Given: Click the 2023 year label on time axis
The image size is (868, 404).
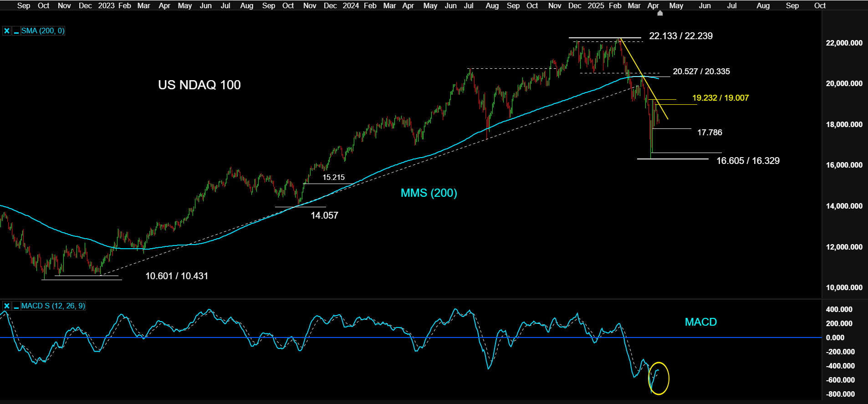Looking at the screenshot, I should click(x=106, y=5).
